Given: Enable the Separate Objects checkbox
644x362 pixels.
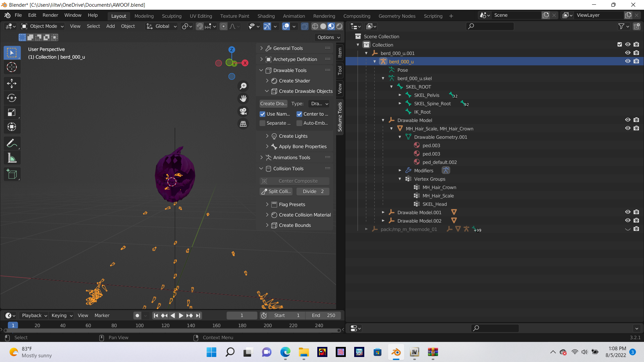Looking at the screenshot, I should [x=263, y=123].
